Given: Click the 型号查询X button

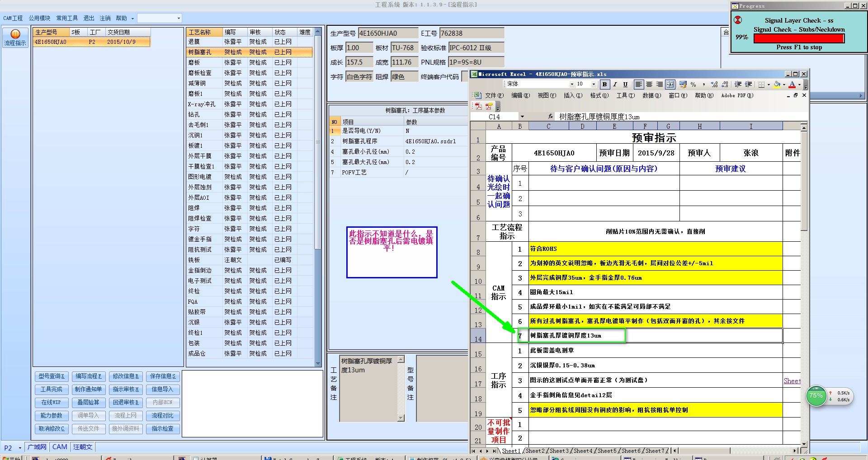Looking at the screenshot, I should click(x=52, y=376).
